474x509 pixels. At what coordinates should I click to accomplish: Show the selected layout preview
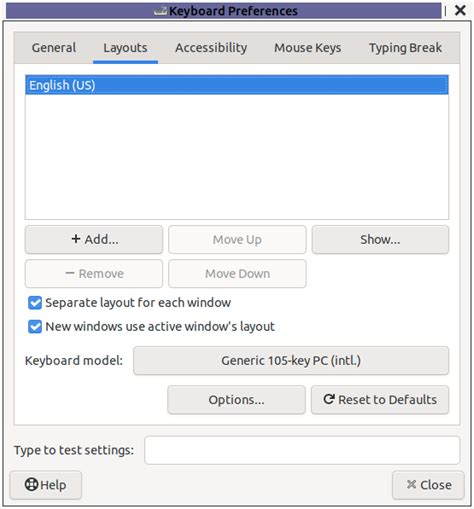point(380,239)
